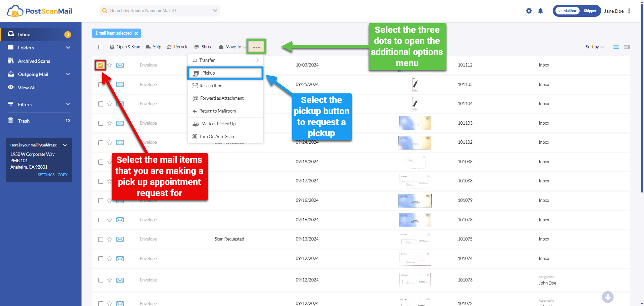Star the mail item 101074
The image size is (644, 306).
109,259
